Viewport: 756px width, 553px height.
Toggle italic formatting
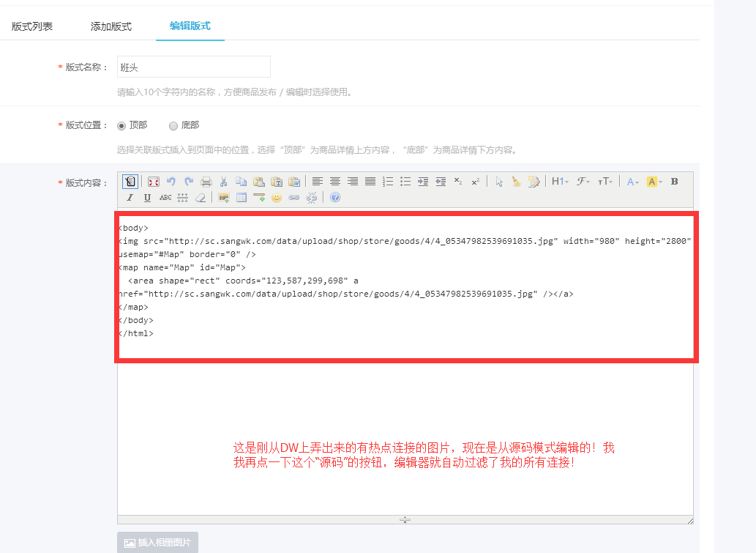click(x=130, y=197)
